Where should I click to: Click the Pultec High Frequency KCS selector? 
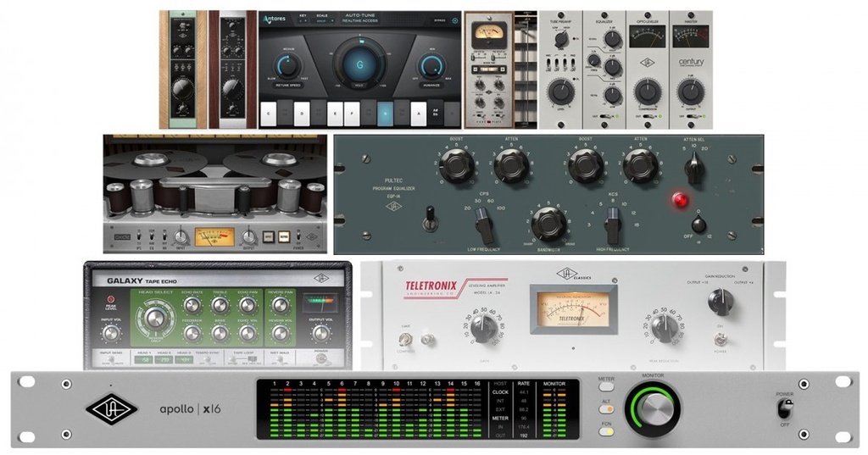(612, 225)
